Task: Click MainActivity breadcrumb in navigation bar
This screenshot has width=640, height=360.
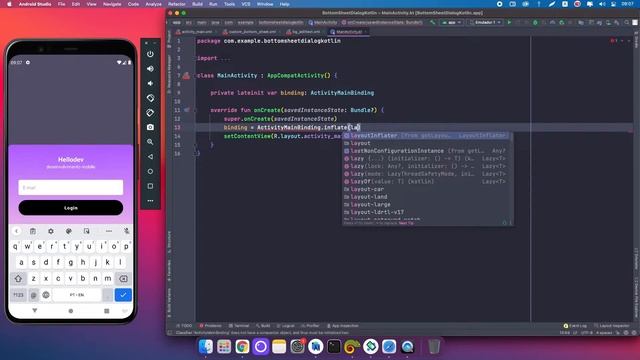Action: [323, 22]
